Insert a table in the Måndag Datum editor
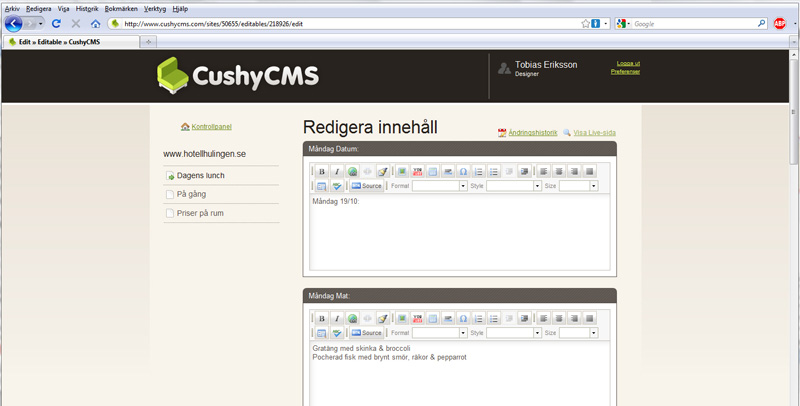Screen dimensions: 800x406 (433, 171)
